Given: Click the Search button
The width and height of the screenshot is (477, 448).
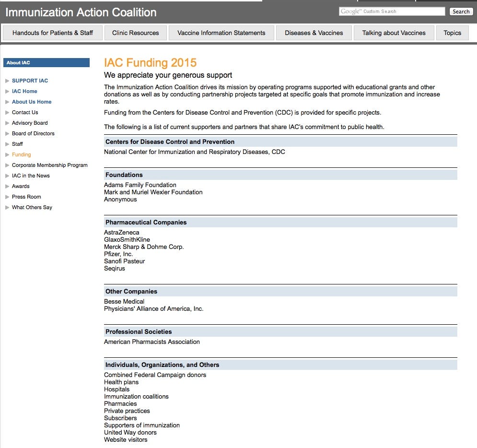Looking at the screenshot, I should click(x=461, y=12).
